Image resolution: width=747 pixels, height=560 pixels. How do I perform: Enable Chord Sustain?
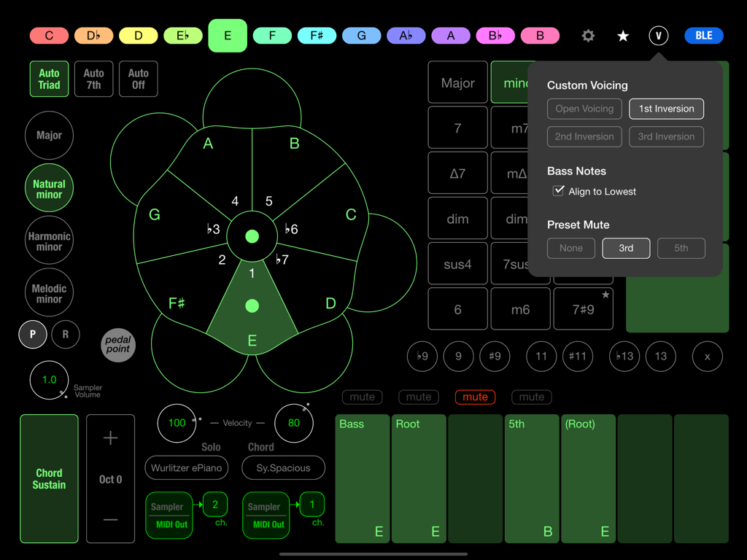pos(49,479)
